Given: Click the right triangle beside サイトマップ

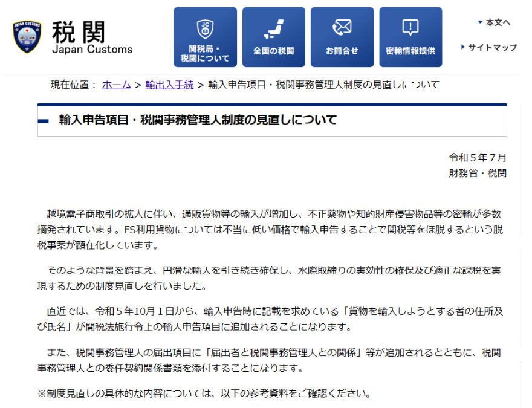Looking at the screenshot, I should pyautogui.click(x=463, y=47).
